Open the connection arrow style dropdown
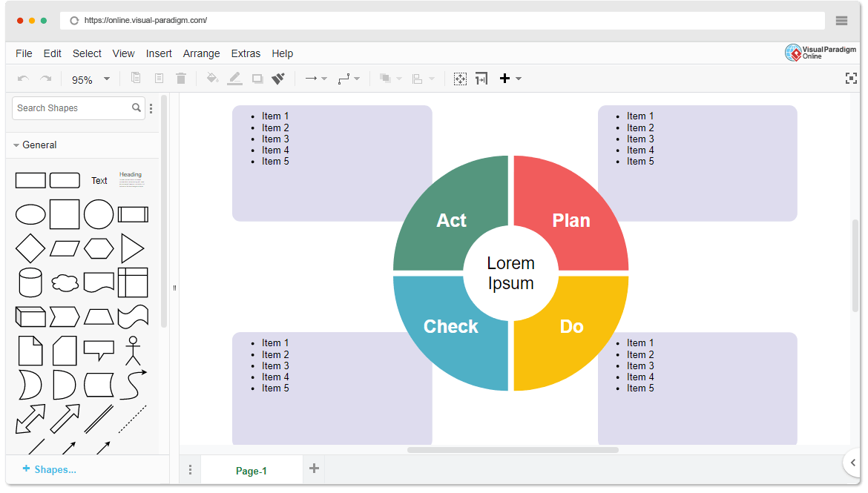The image size is (868, 493). tap(316, 79)
